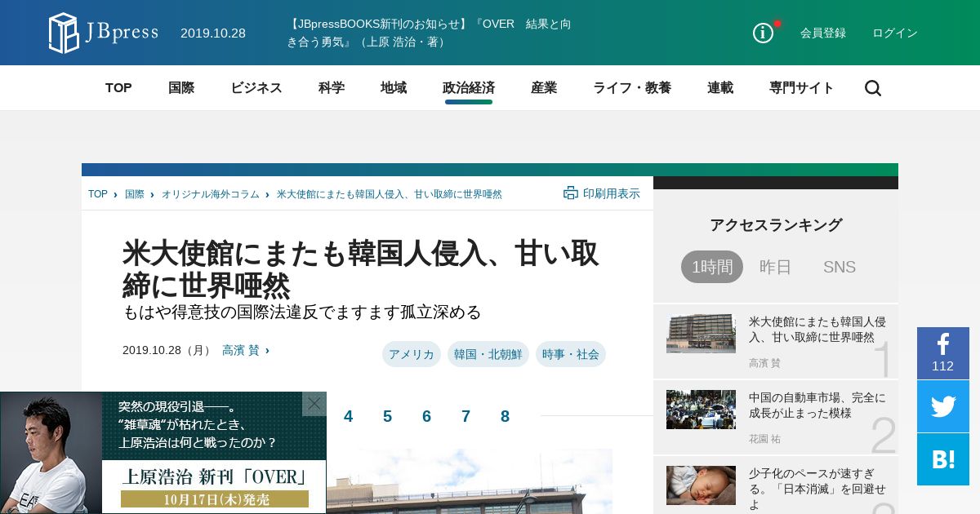Screen dimensions: 980x514
Task: Click the printer icon for print view
Action: coord(571,193)
